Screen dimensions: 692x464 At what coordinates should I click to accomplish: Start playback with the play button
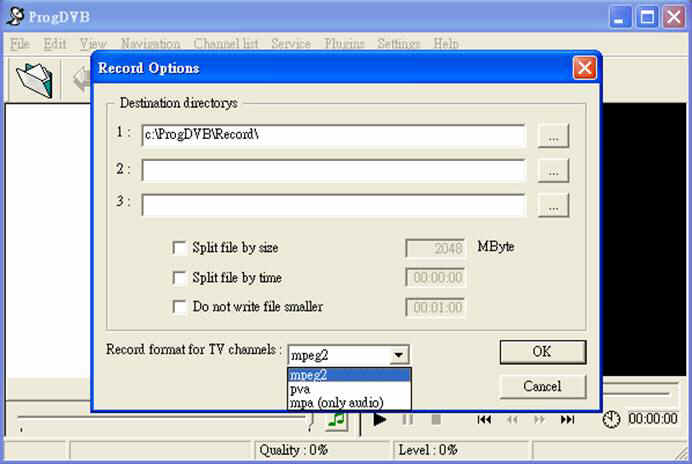click(x=379, y=419)
